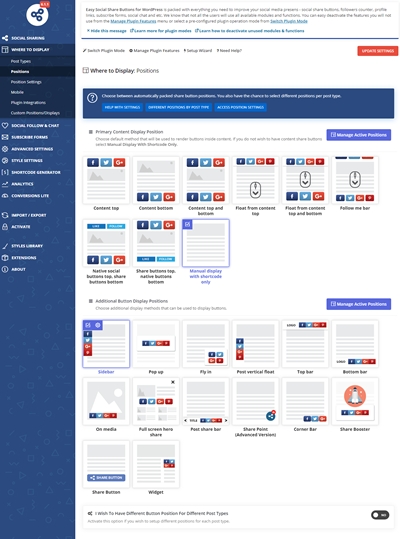The image size is (400, 539).
Task: Toggle the Top bar display position
Action: pyautogui.click(x=305, y=344)
